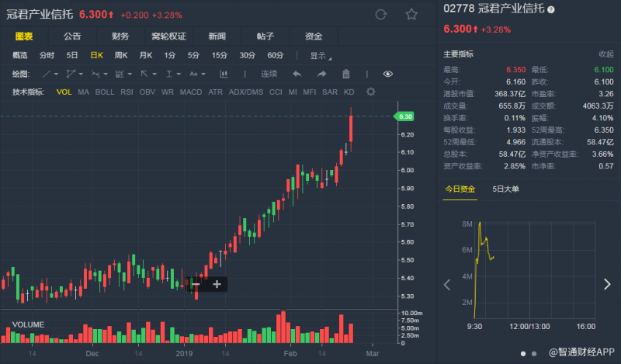Image resolution: width=621 pixels, height=364 pixels.
Task: Expand text tool dropdown arrow
Action: tap(203, 75)
